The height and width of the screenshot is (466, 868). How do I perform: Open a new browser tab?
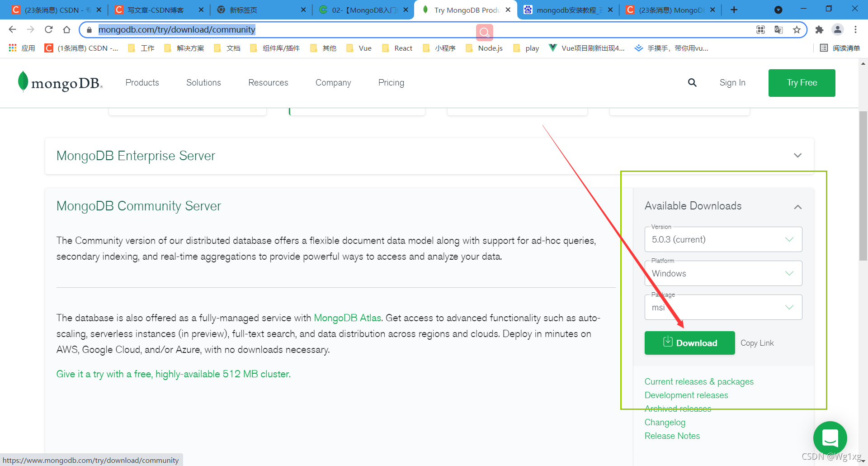[x=734, y=10]
